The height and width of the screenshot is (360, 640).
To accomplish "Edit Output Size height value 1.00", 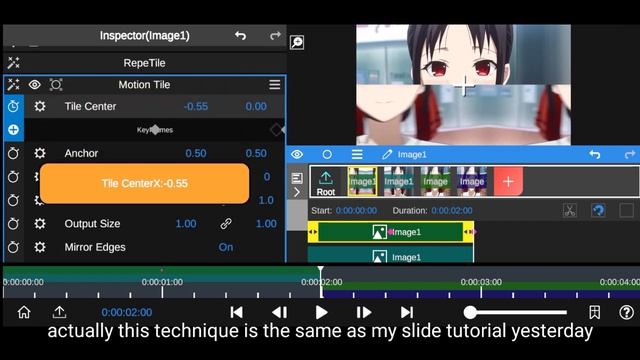I will click(266, 224).
